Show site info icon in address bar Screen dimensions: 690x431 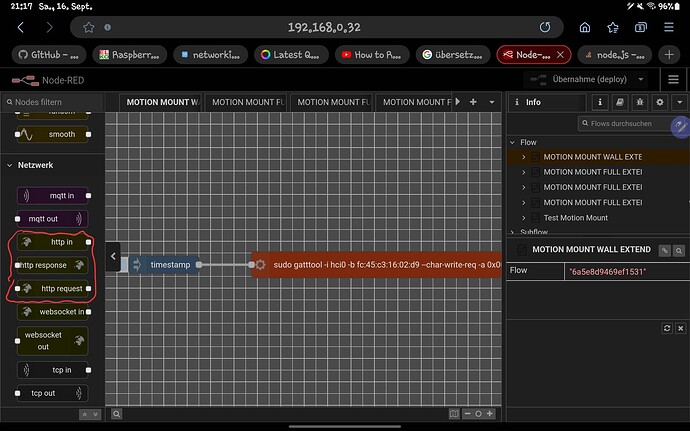[x=107, y=27]
